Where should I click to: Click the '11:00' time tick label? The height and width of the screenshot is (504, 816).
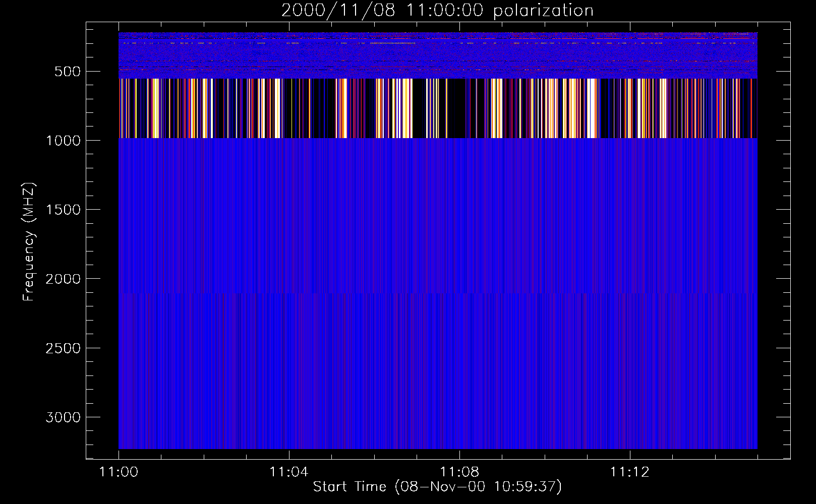pyautogui.click(x=119, y=472)
